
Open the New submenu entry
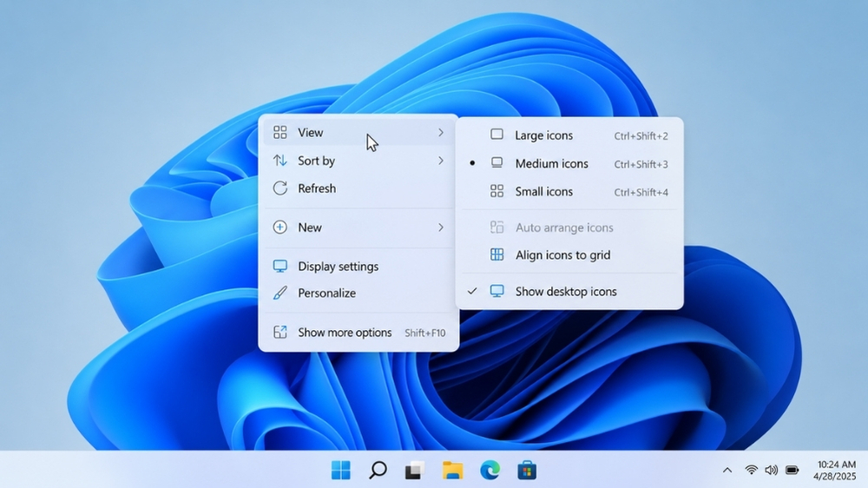358,228
